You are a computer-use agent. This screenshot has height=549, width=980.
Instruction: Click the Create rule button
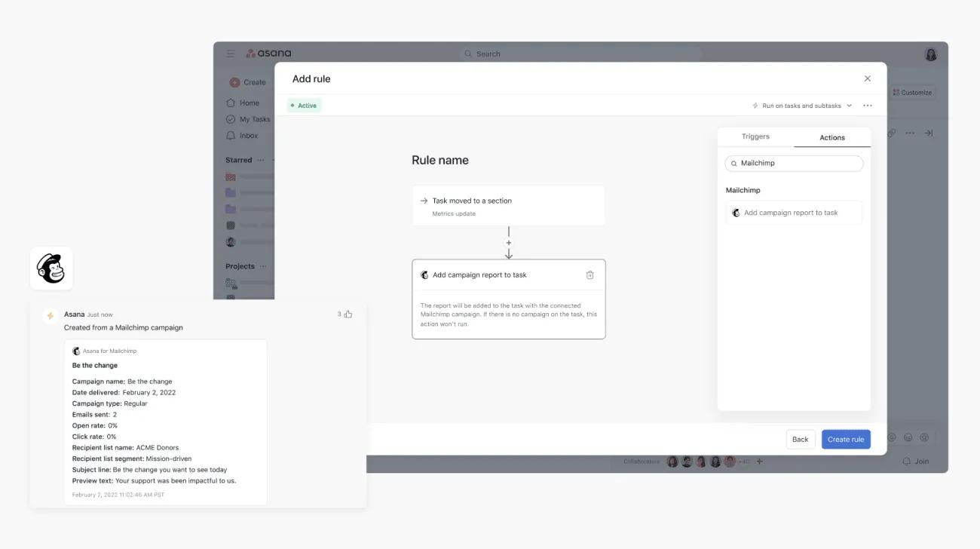(846, 438)
